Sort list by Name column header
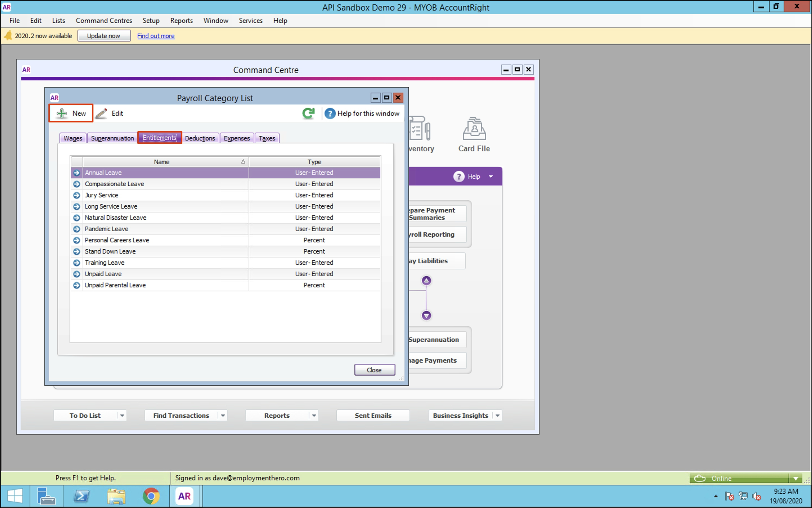 pyautogui.click(x=162, y=162)
